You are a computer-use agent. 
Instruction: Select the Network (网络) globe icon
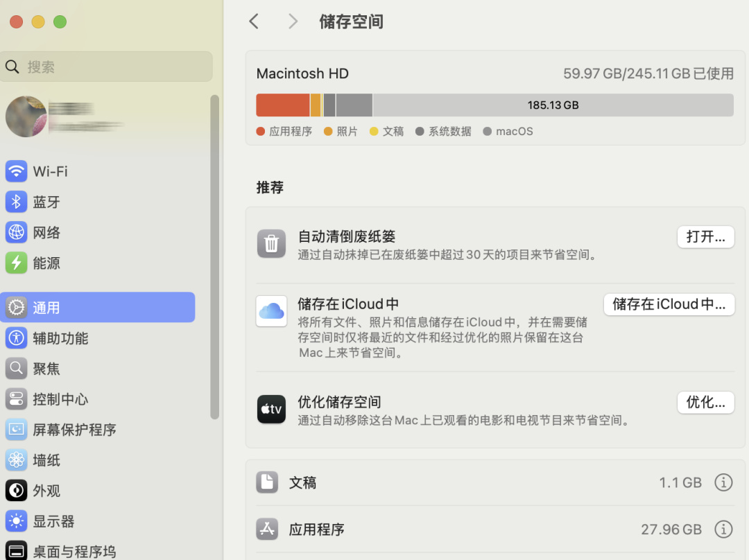click(x=16, y=232)
